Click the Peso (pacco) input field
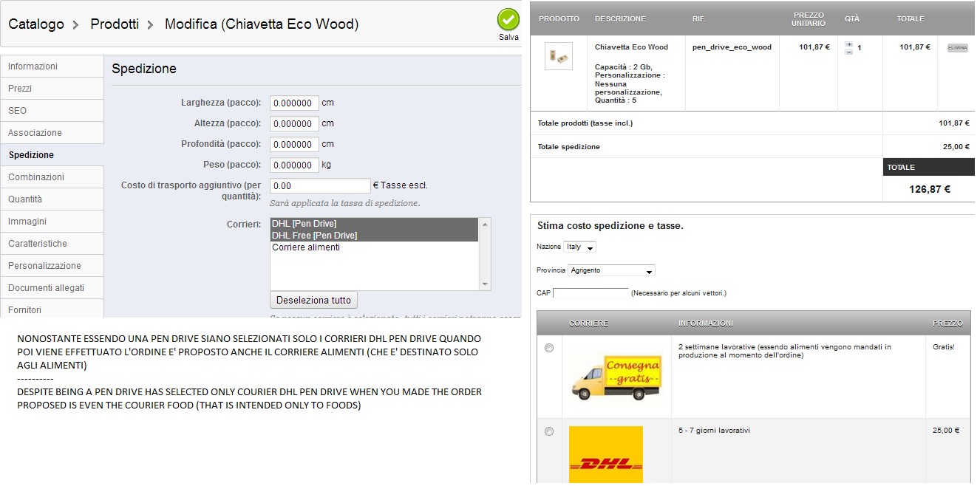The height and width of the screenshot is (486, 980). (x=294, y=165)
